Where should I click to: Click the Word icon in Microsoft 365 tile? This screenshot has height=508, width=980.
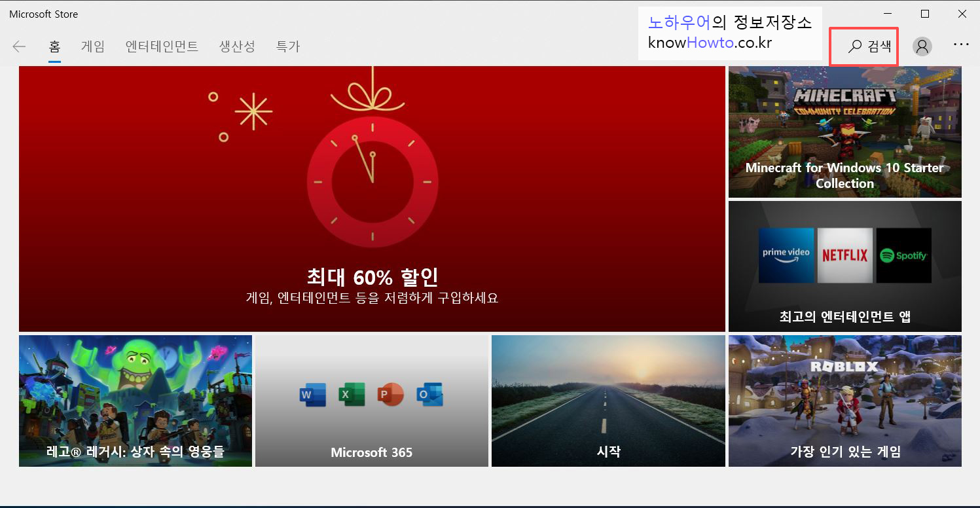(313, 395)
